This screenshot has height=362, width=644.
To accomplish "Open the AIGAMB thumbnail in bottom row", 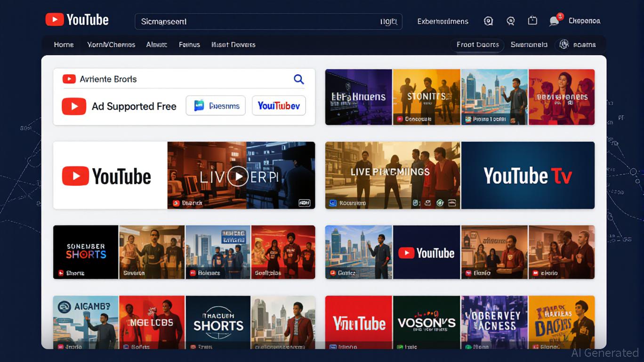I will click(86, 322).
